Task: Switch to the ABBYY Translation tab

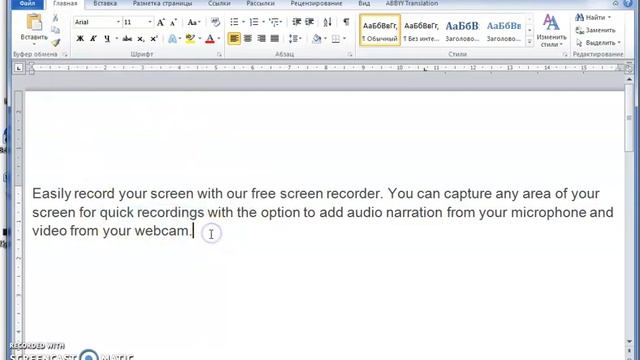Action: [412, 4]
